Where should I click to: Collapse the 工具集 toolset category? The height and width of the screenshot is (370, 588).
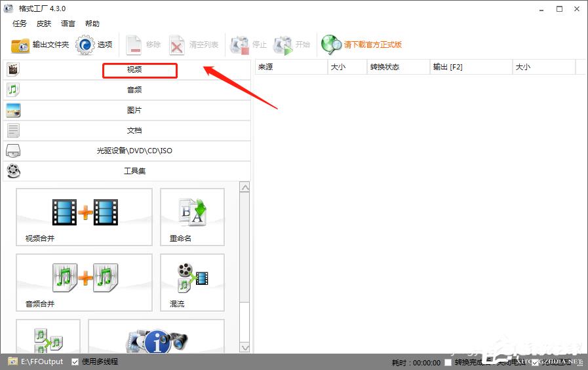point(127,171)
